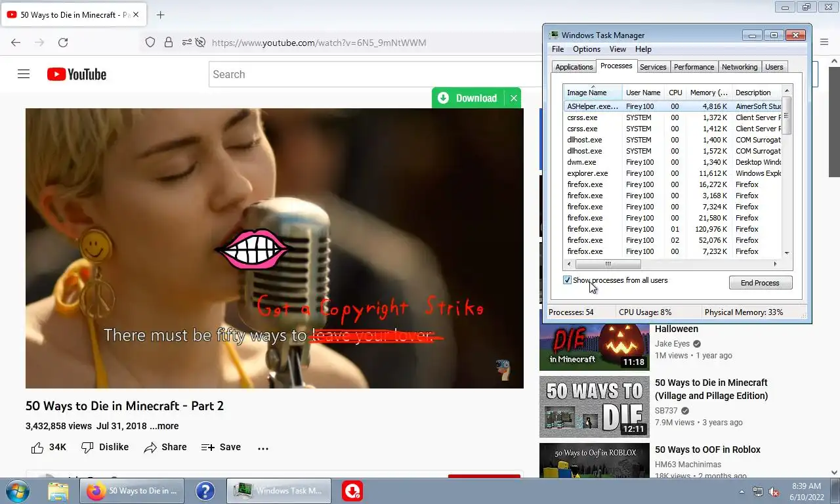Image resolution: width=840 pixels, height=504 pixels.
Task: Click the End Process button
Action: [x=761, y=283]
